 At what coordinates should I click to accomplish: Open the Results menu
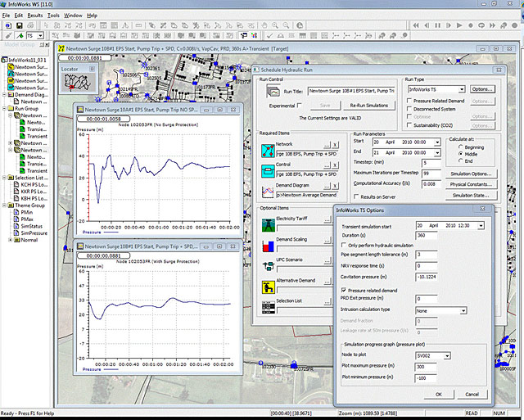[35, 16]
